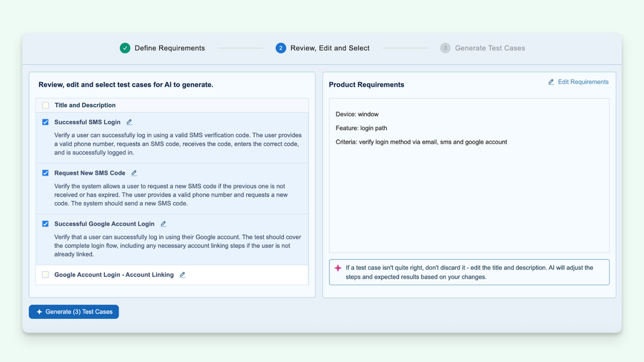Image resolution: width=644 pixels, height=362 pixels.
Task: Uncheck the Request New SMS Code checkbox
Action: 45,173
